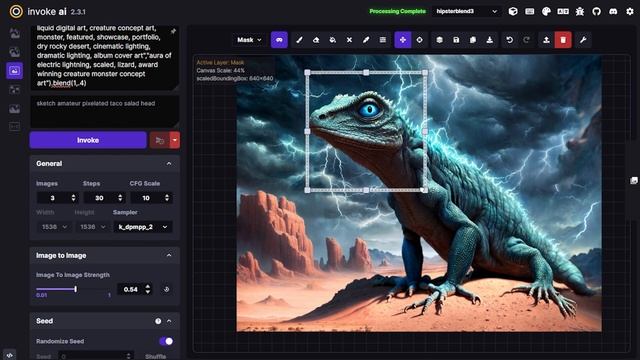Switch to Training tab
The image size is (640, 360).
pyautogui.click(x=15, y=127)
